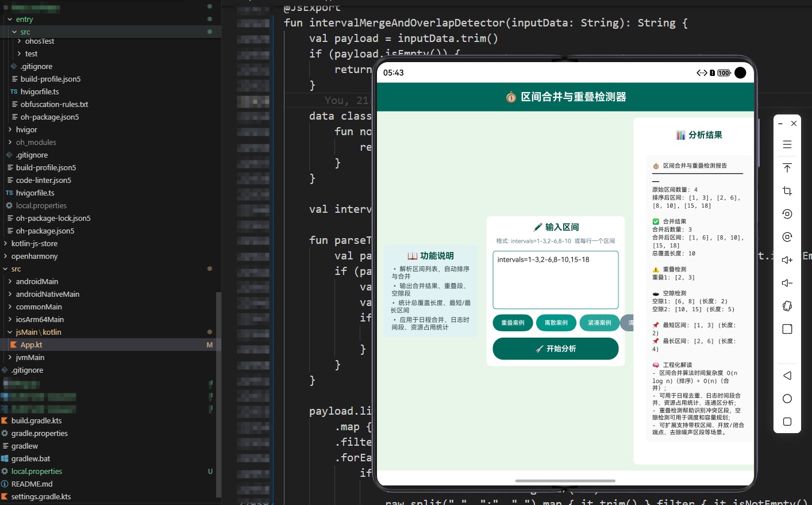Screen dimensions: 812x505
Task: Tap the 紧凑案例 sample button
Action: click(x=599, y=323)
